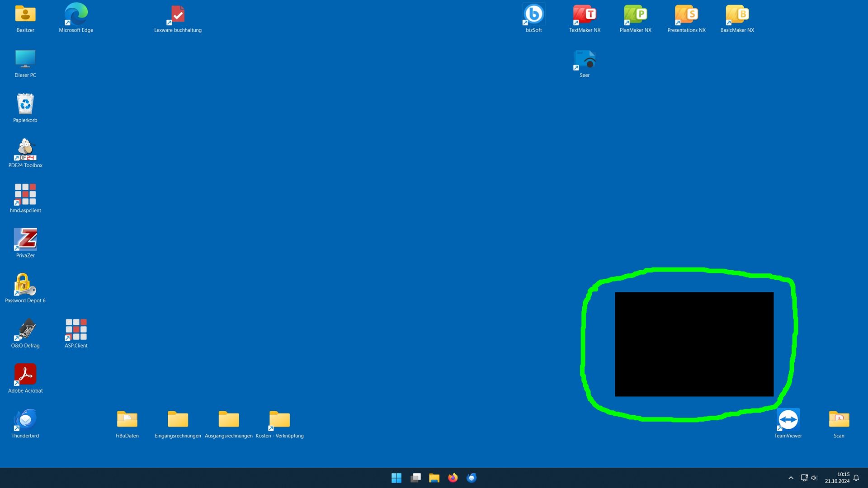Open the Windows Start menu
This screenshot has height=488, width=868.
(x=396, y=478)
